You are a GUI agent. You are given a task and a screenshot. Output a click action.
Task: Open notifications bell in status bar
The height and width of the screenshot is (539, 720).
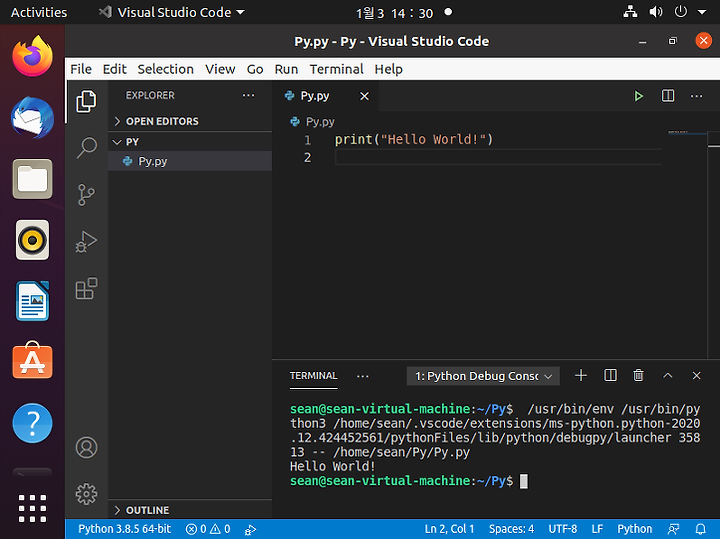click(x=701, y=529)
